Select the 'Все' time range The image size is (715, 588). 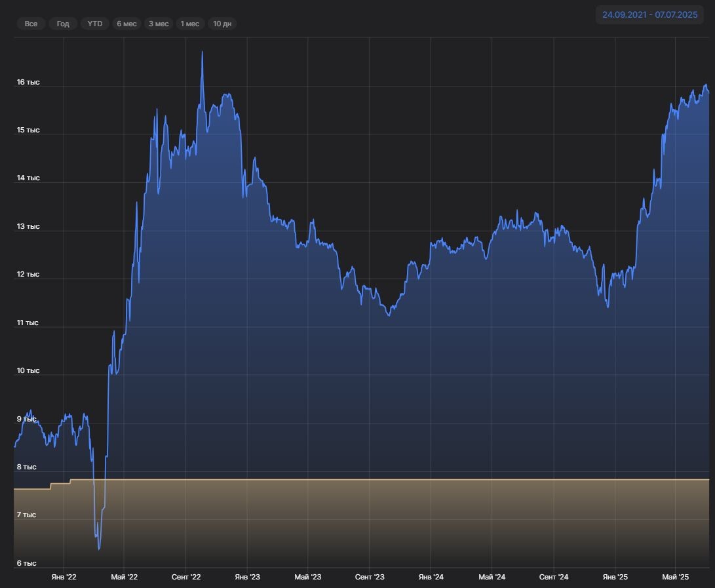click(x=31, y=24)
